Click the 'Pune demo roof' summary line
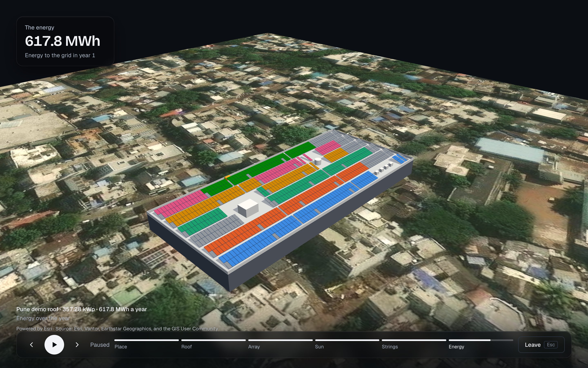The width and height of the screenshot is (588, 368). pyautogui.click(x=81, y=309)
